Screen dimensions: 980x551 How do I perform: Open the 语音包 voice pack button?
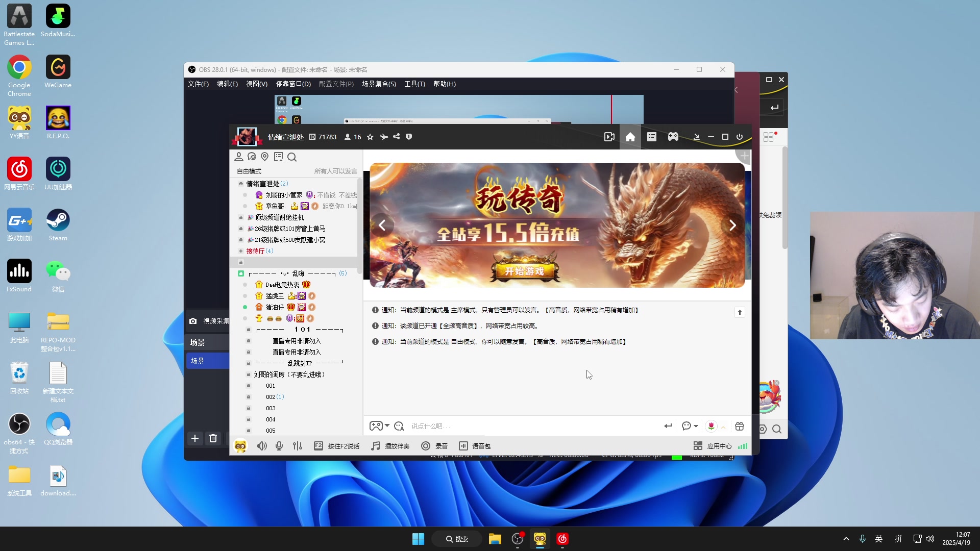click(475, 446)
